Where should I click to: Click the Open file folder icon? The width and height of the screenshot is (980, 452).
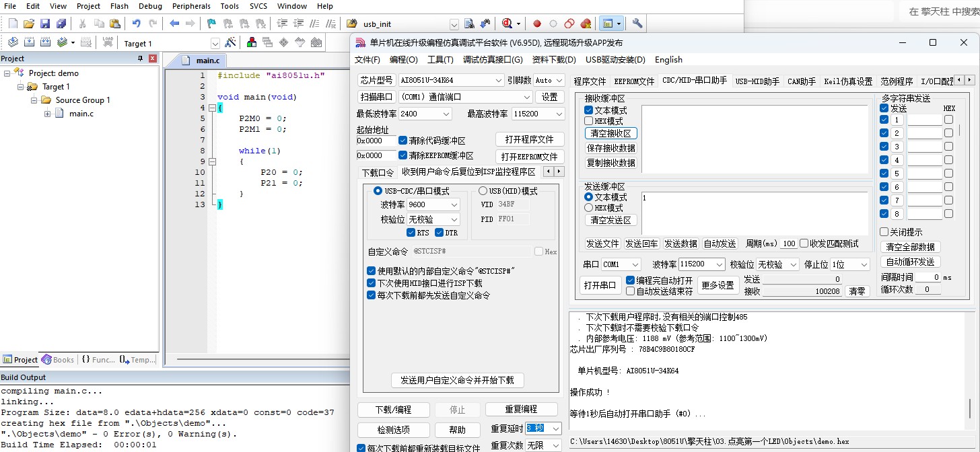pos(29,24)
